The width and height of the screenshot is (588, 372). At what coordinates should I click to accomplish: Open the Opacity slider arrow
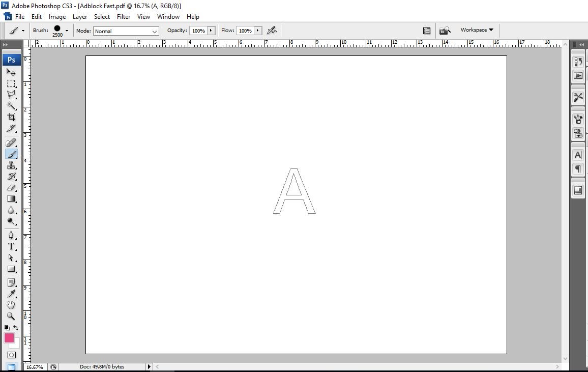(211, 31)
